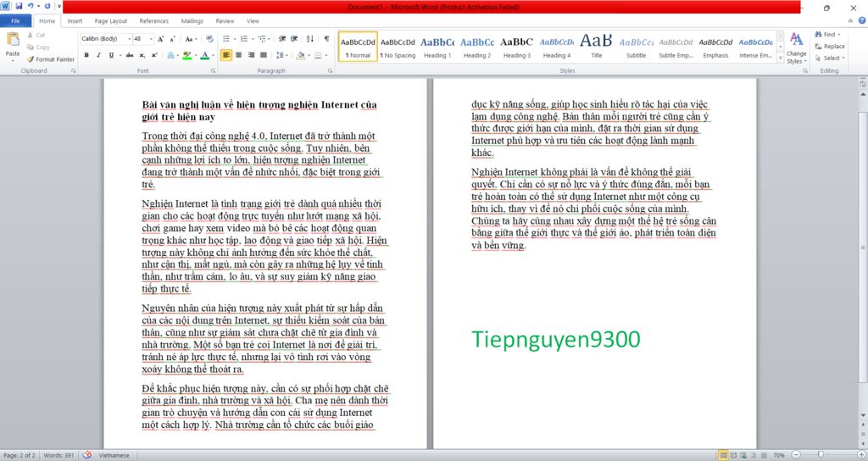Apply the Heading 1 style
Viewport: 868px width, 461px height.
(437, 46)
